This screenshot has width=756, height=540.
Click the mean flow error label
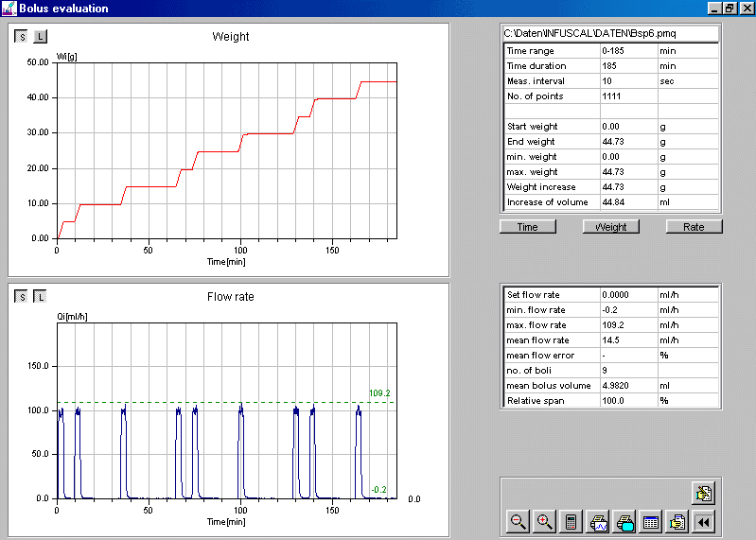540,356
